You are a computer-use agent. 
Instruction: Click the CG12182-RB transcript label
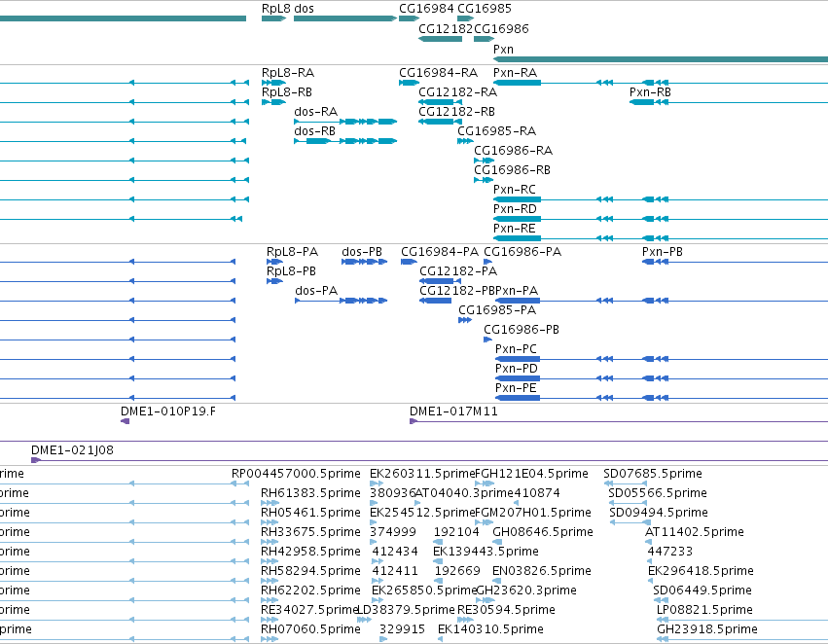click(x=456, y=111)
